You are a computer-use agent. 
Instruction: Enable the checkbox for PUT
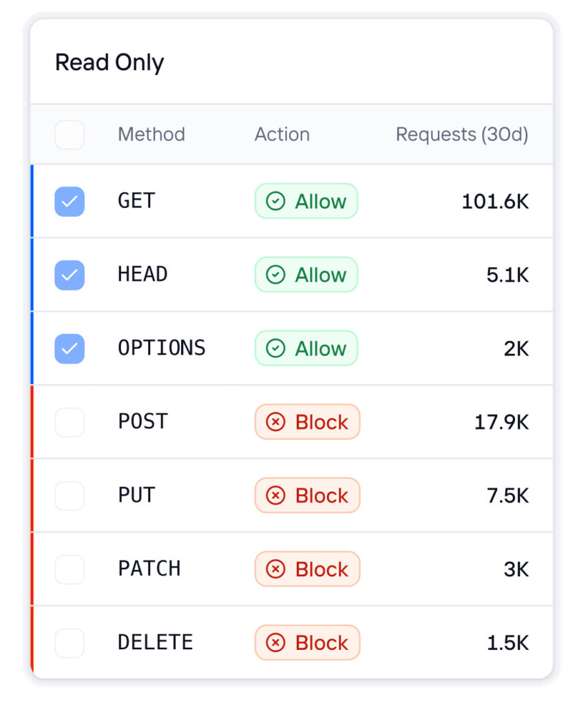pyautogui.click(x=69, y=495)
